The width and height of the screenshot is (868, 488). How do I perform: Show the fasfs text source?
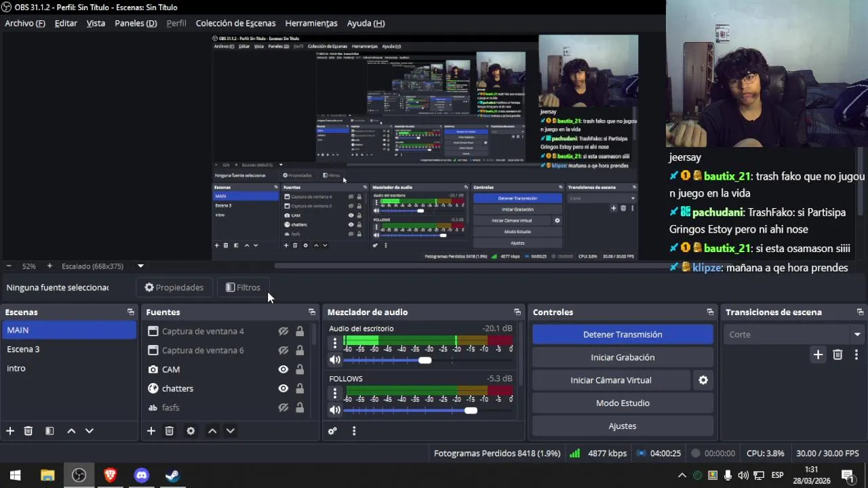[x=283, y=407]
